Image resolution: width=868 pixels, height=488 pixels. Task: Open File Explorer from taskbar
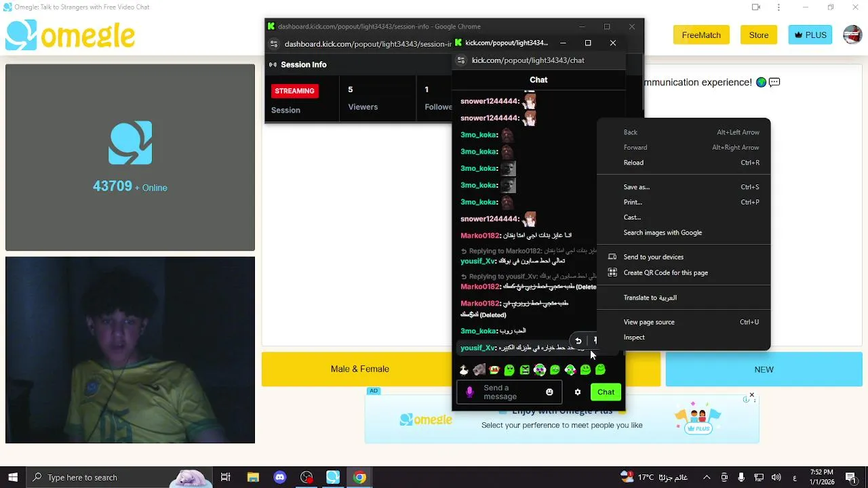[x=253, y=477]
